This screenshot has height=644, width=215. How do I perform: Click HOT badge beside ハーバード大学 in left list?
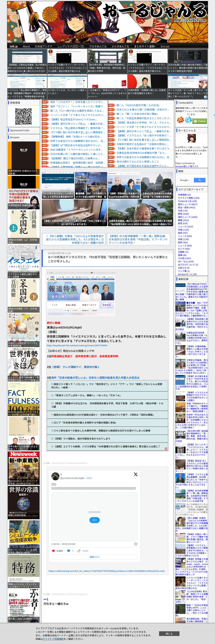46,115
